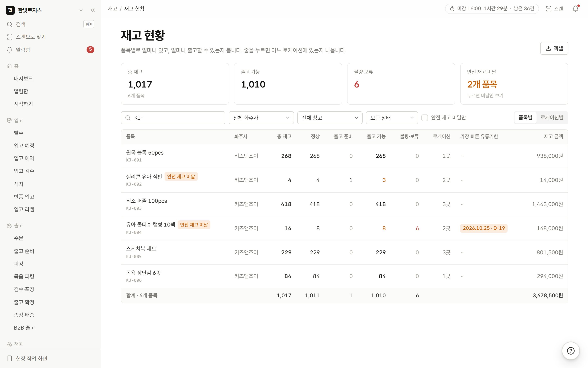Open the help question-mark button
Screen dimensions: 588x368
pos(570,351)
